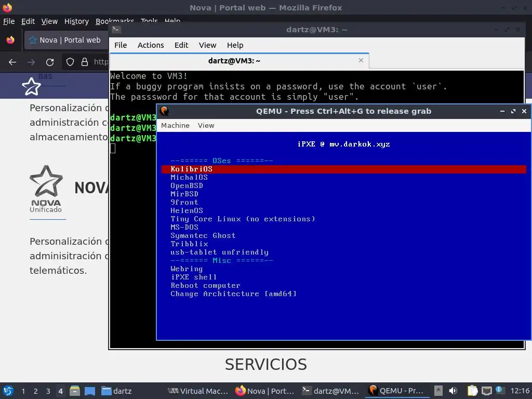Click the Firefox View icon left of tabs

pyautogui.click(x=10, y=40)
